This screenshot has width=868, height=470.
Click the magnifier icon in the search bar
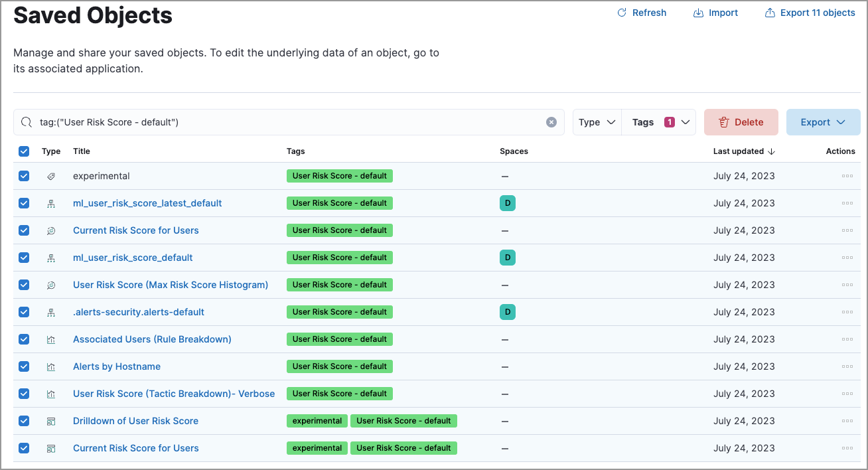(x=27, y=121)
